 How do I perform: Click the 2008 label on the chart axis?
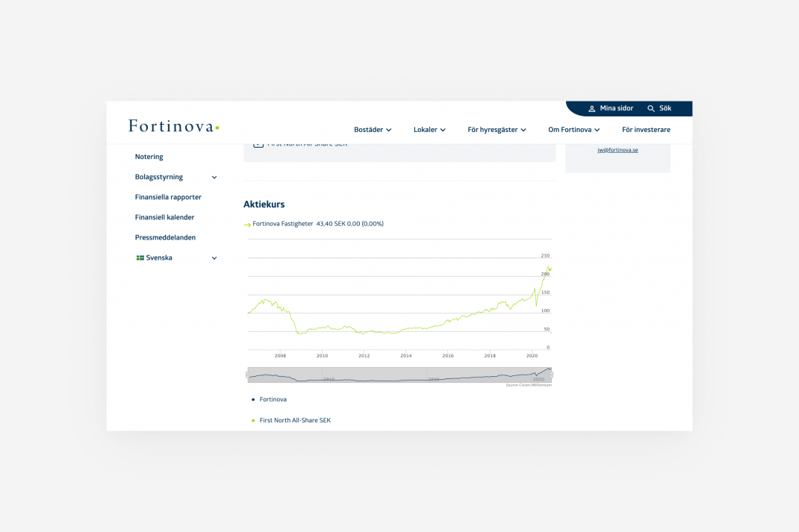coord(280,356)
